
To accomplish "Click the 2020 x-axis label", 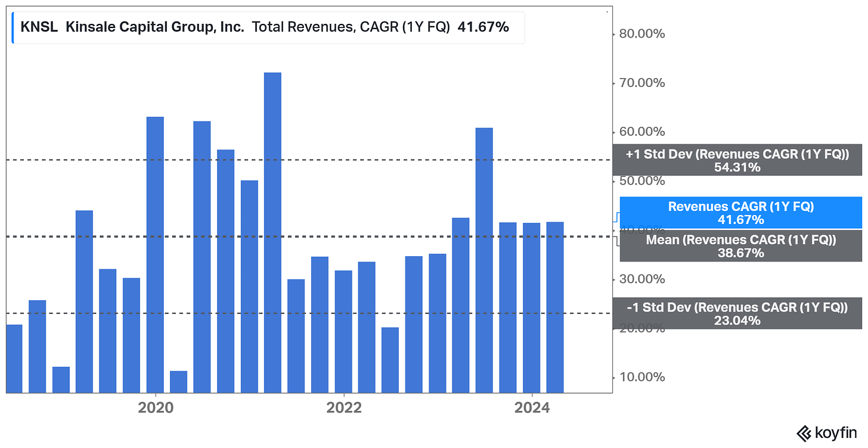I will 155,409.
